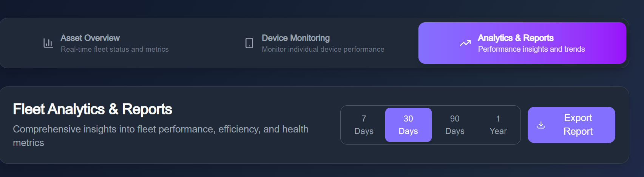Click the word Days under the 90
The height and width of the screenshot is (177, 644).
pyautogui.click(x=455, y=131)
